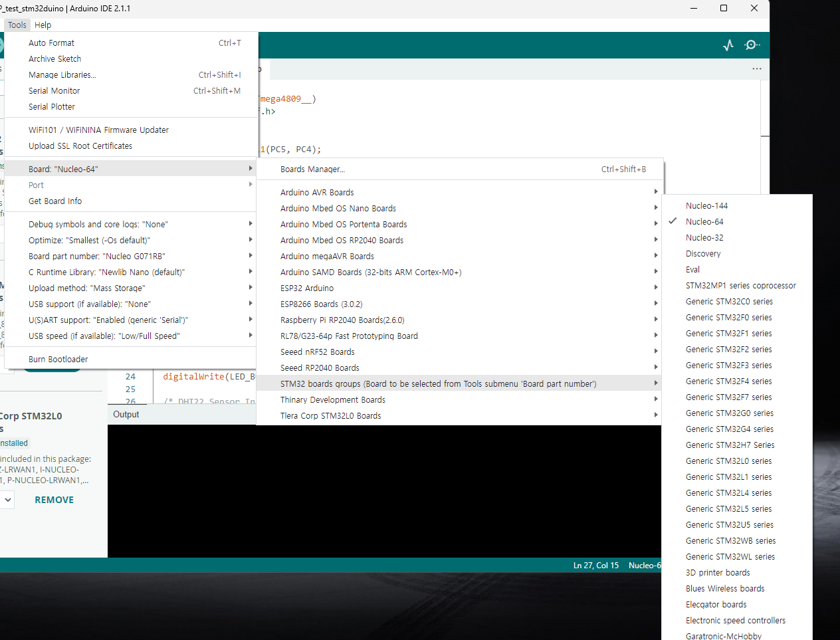Select Generic STM32H7 Series
840x640 pixels.
click(737, 445)
